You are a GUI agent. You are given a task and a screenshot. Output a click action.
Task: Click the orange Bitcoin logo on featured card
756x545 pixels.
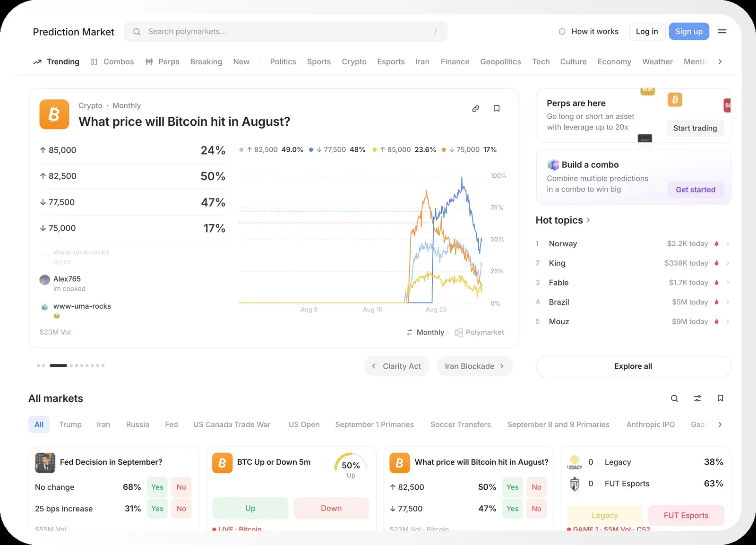point(54,114)
